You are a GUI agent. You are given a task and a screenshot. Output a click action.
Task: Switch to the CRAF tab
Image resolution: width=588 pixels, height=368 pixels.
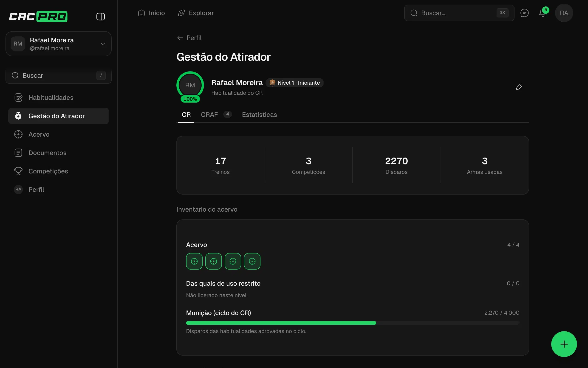[216, 115]
